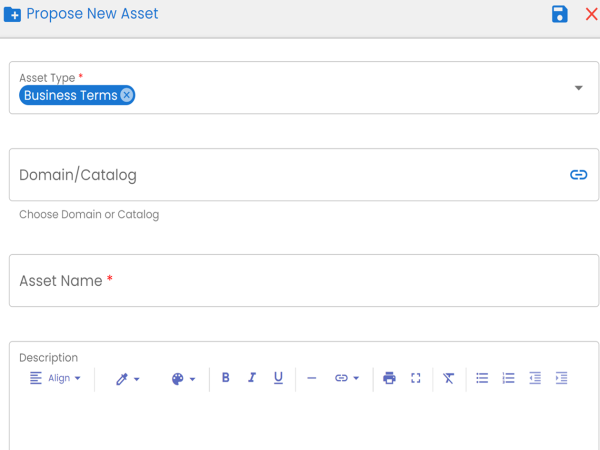Open the insert link dropdown
The image size is (600, 450).
click(x=347, y=378)
